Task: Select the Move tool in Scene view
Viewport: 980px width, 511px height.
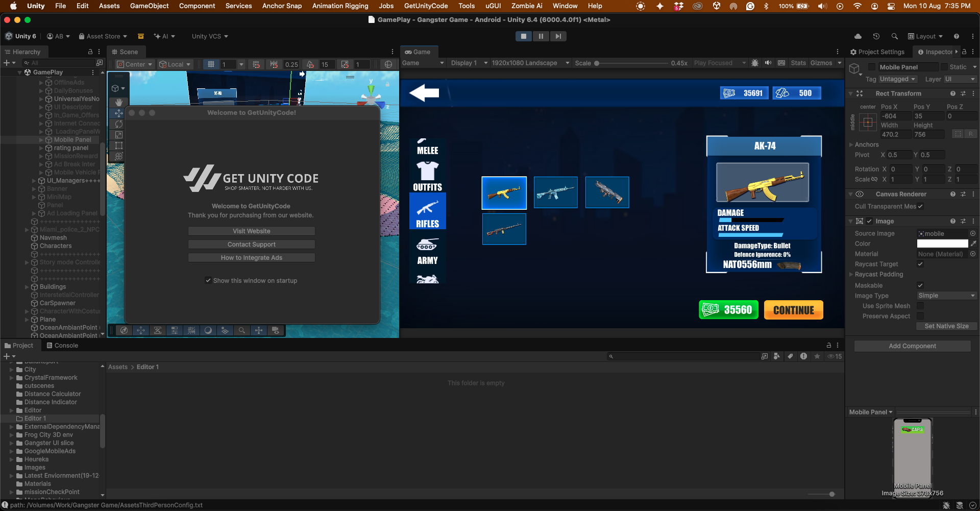Action: pos(119,113)
